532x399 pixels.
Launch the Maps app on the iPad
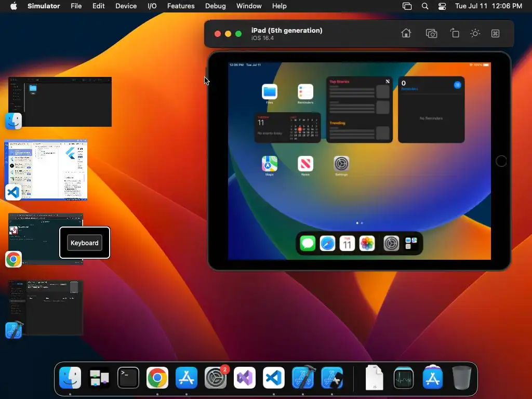coord(270,164)
